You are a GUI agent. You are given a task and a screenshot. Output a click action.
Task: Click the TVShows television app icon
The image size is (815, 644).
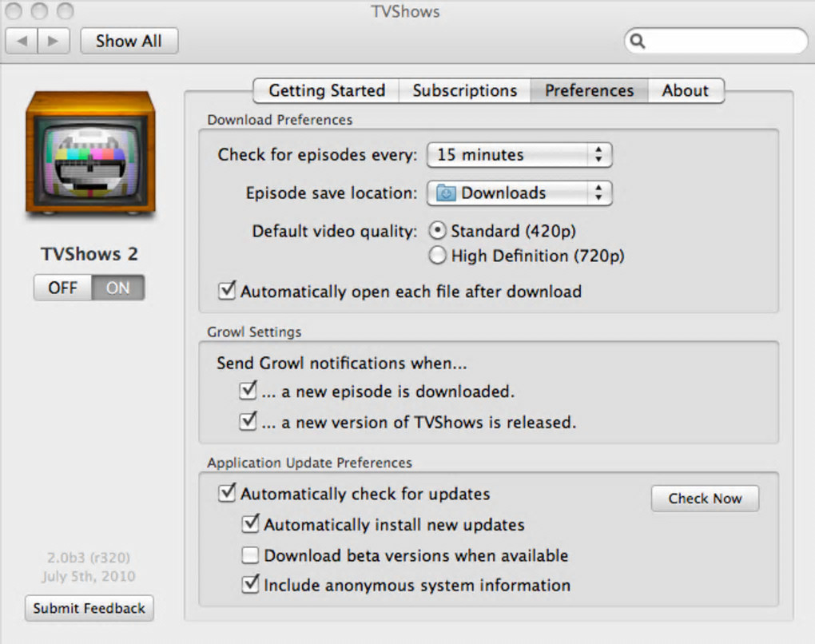(91, 153)
